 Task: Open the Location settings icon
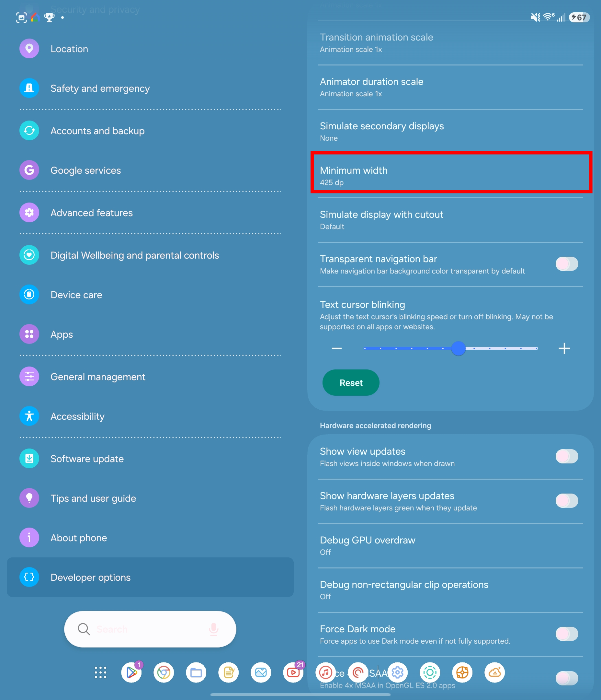pyautogui.click(x=29, y=49)
